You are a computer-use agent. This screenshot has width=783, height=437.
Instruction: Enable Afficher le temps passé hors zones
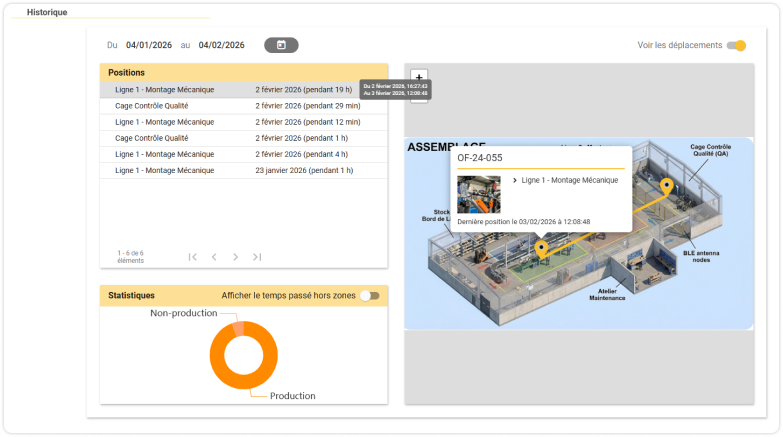click(x=370, y=296)
